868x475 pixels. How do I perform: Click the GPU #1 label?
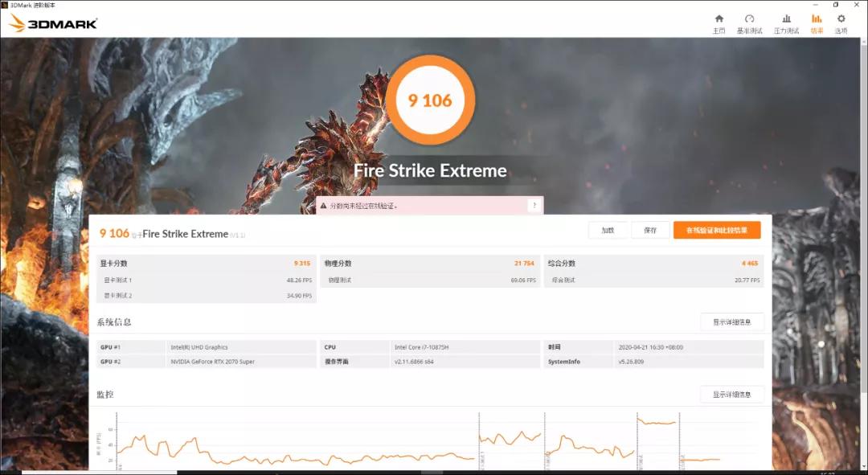pos(110,347)
